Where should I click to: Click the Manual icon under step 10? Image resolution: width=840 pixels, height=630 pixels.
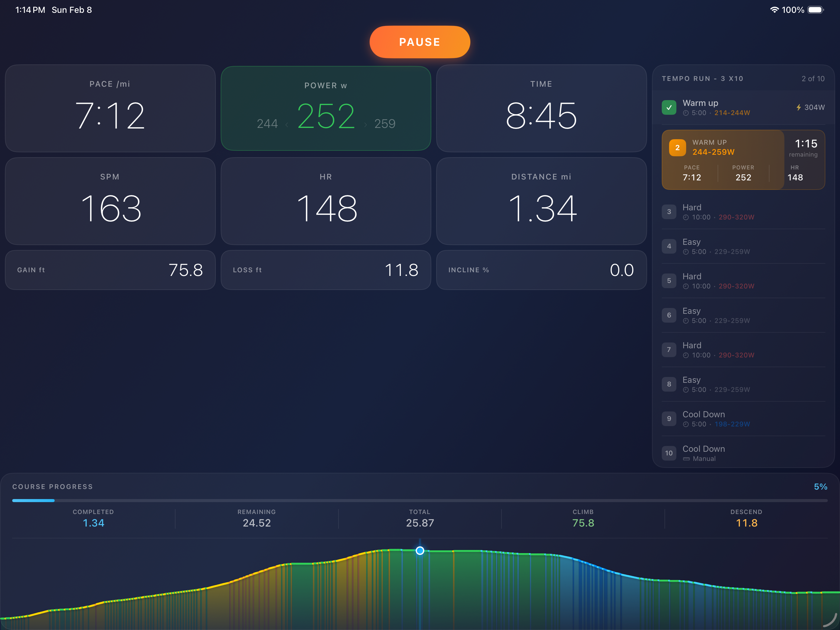[686, 459]
